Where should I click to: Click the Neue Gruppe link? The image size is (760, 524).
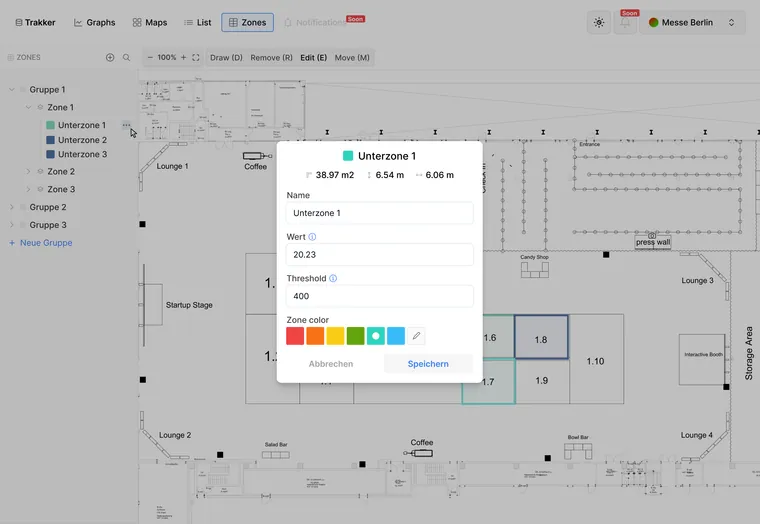[41, 242]
